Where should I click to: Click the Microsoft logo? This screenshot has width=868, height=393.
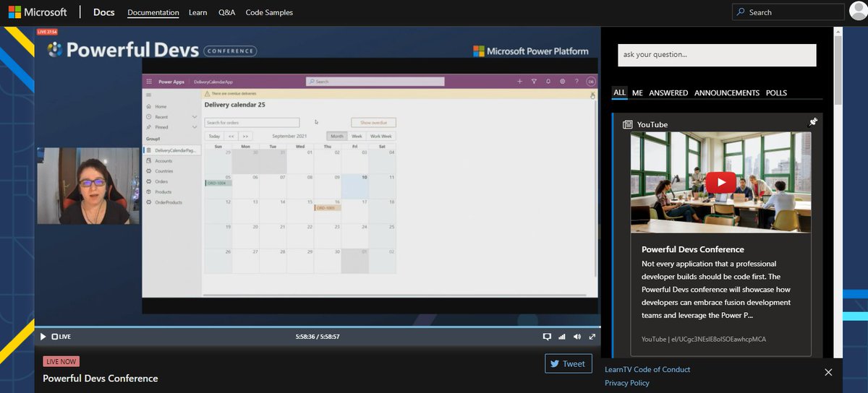[x=38, y=12]
